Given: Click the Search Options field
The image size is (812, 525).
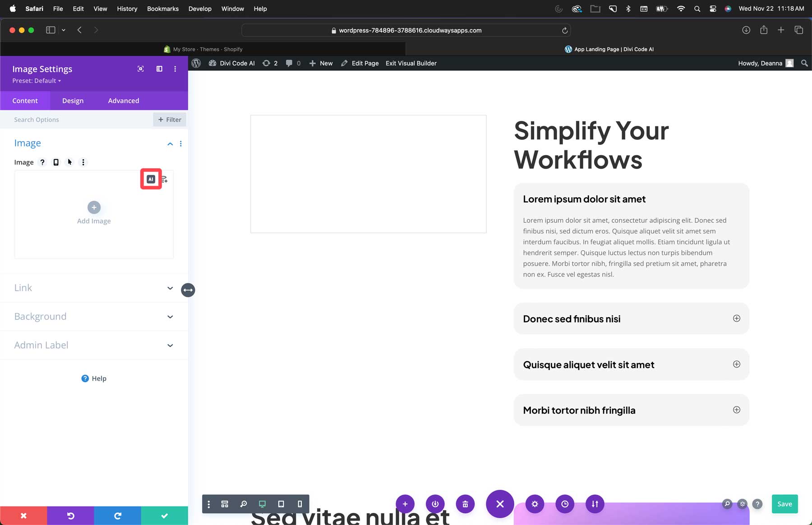Looking at the screenshot, I should [77, 120].
